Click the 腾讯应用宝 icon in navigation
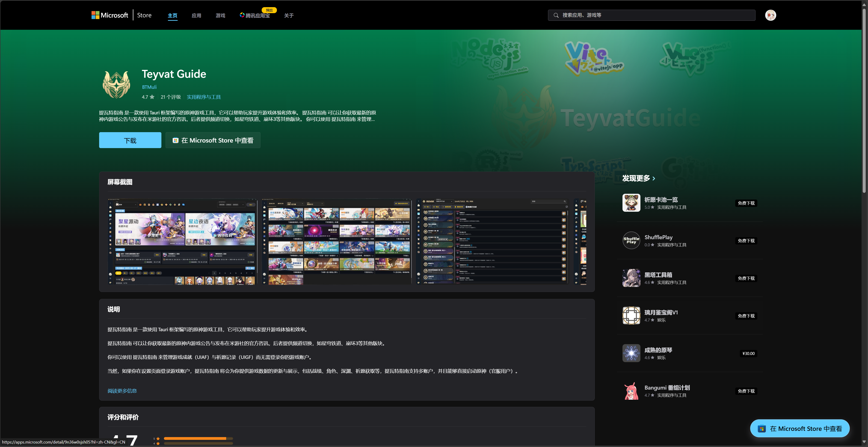The image size is (868, 447). pyautogui.click(x=242, y=15)
